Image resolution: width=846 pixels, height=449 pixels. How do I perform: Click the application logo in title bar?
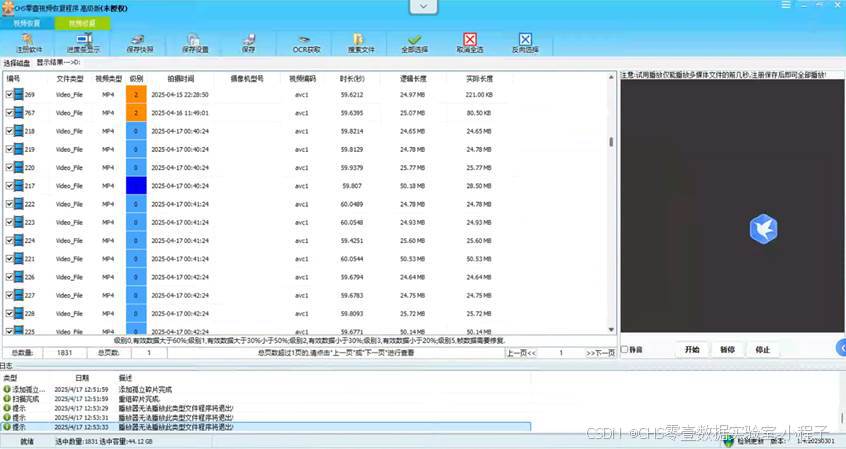pyautogui.click(x=7, y=8)
